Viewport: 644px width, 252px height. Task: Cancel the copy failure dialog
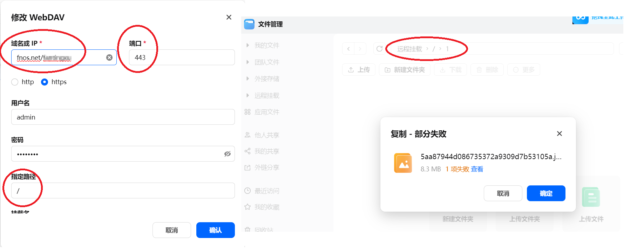pos(503,193)
